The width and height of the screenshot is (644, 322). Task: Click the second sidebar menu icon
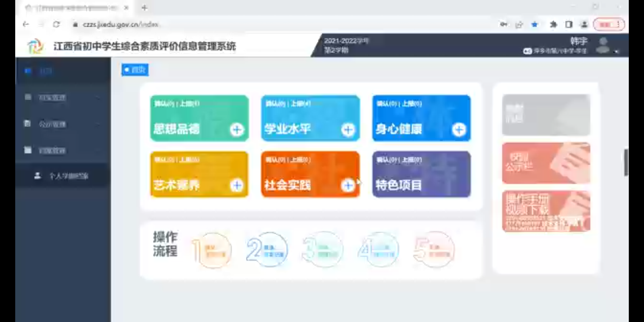tap(28, 97)
